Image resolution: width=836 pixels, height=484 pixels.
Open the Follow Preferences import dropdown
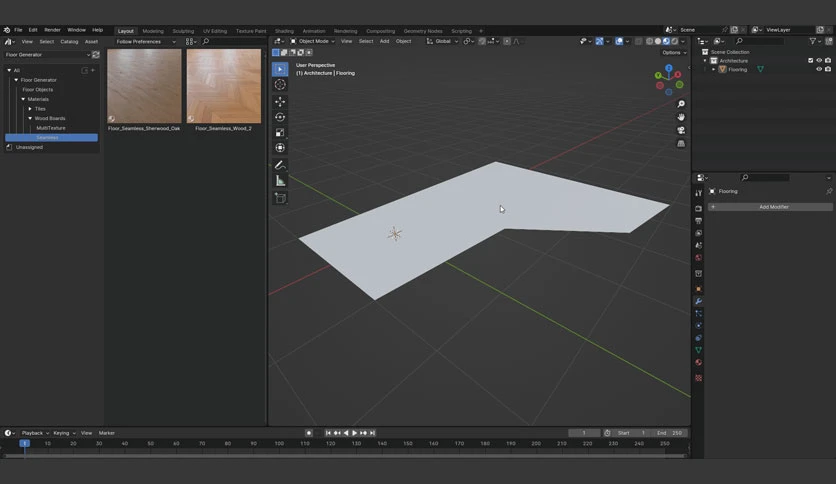point(145,42)
